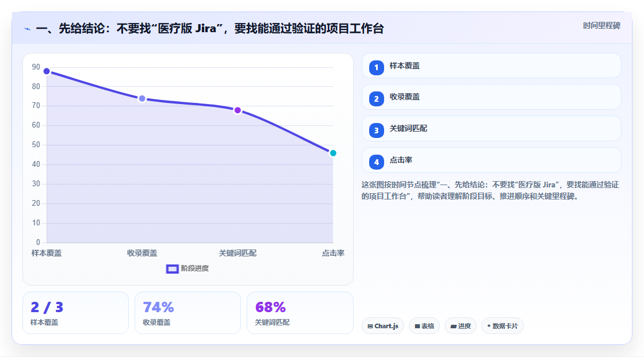Click the 90 y-axis value
The height and width of the screenshot is (357, 644).
pos(36,67)
